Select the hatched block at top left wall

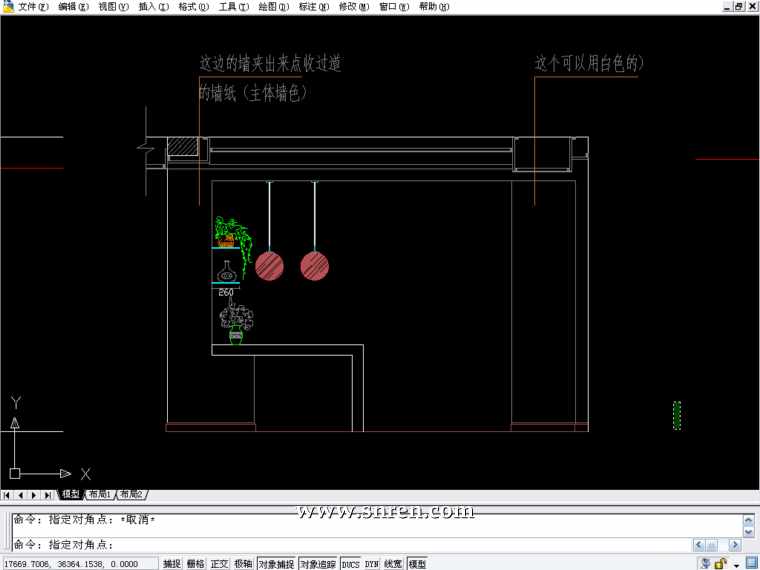[183, 146]
